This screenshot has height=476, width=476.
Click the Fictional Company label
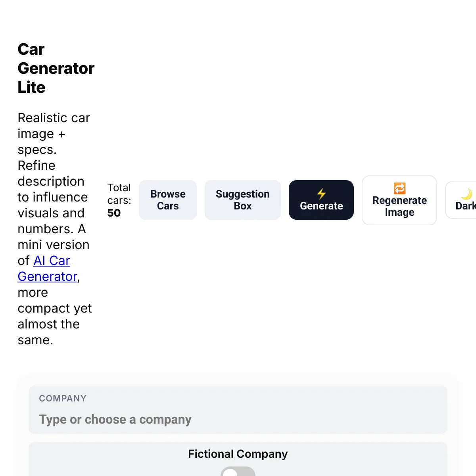[238, 454]
